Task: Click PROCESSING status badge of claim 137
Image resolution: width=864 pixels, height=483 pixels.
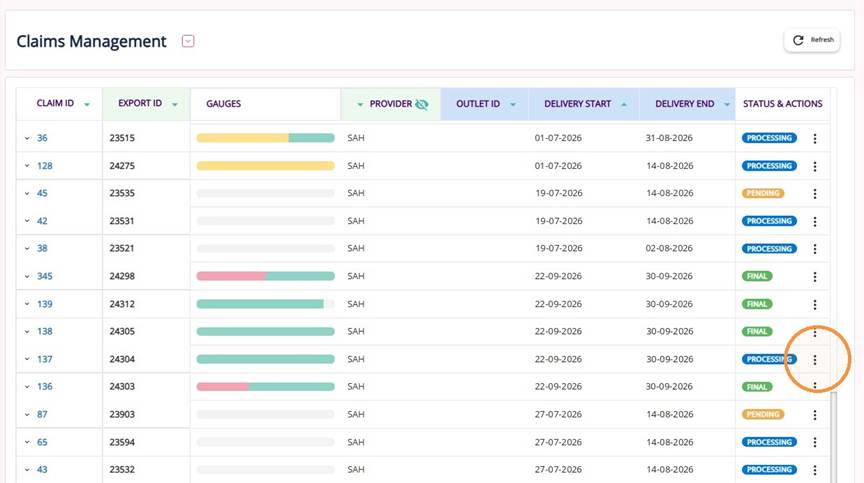Action: (769, 359)
